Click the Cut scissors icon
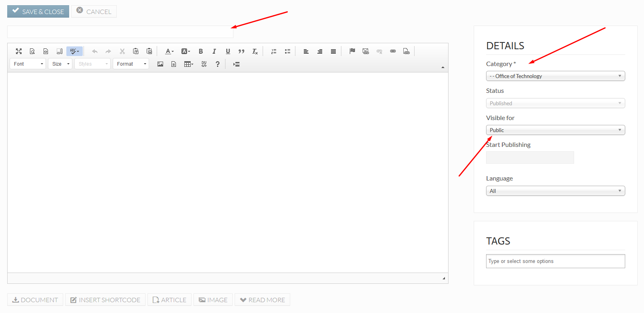Viewport: 644px width, 313px height. [x=122, y=51]
